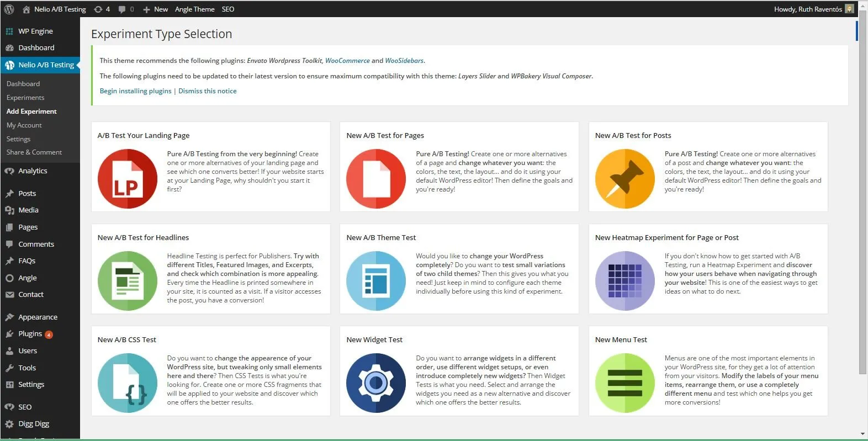
Task: Click the red LP Landing Page test icon
Action: 127,179
